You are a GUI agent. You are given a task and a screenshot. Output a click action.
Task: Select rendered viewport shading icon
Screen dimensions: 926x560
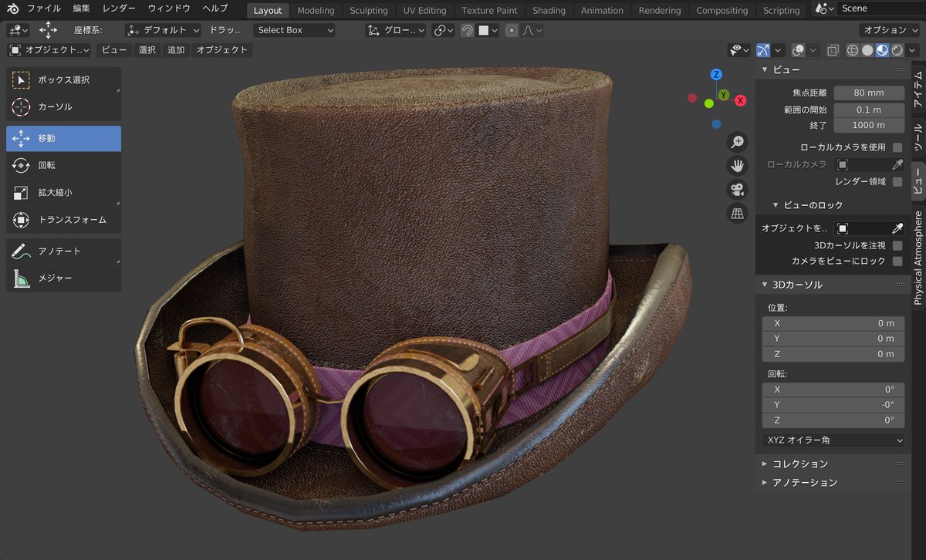coord(897,50)
